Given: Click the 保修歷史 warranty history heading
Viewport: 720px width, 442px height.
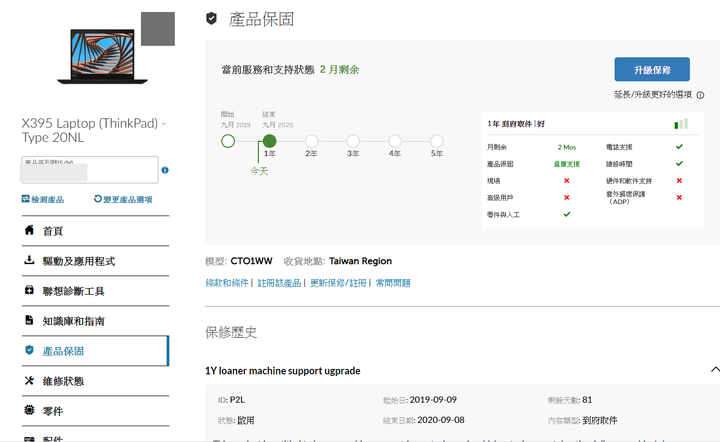Looking at the screenshot, I should [x=231, y=332].
